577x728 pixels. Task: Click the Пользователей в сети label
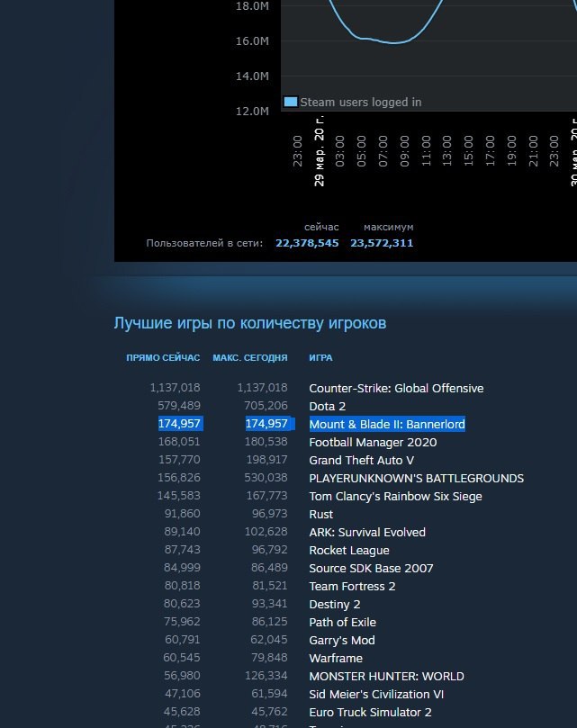[204, 243]
